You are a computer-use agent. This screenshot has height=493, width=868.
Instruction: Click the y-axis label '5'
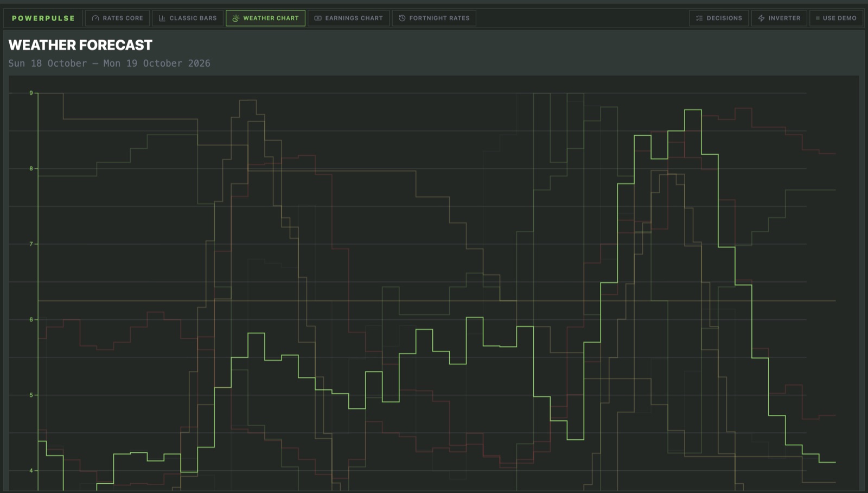pyautogui.click(x=31, y=395)
